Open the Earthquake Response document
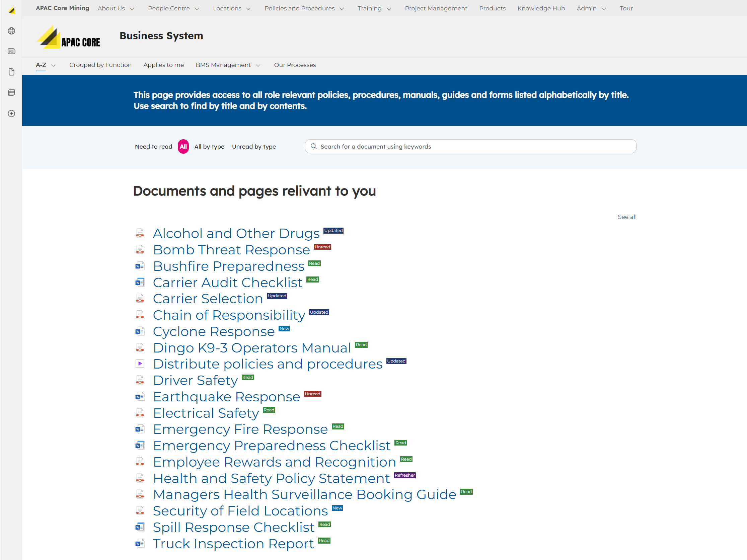The image size is (747, 560). click(226, 397)
